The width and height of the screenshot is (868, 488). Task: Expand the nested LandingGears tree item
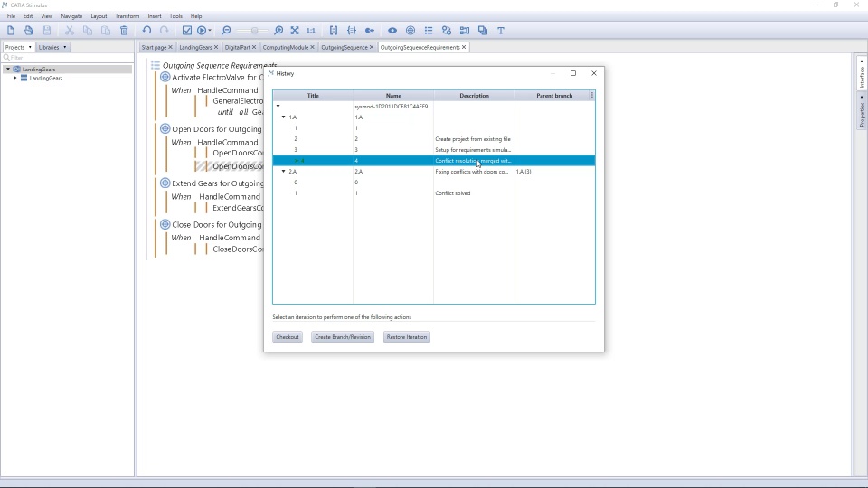(x=15, y=78)
